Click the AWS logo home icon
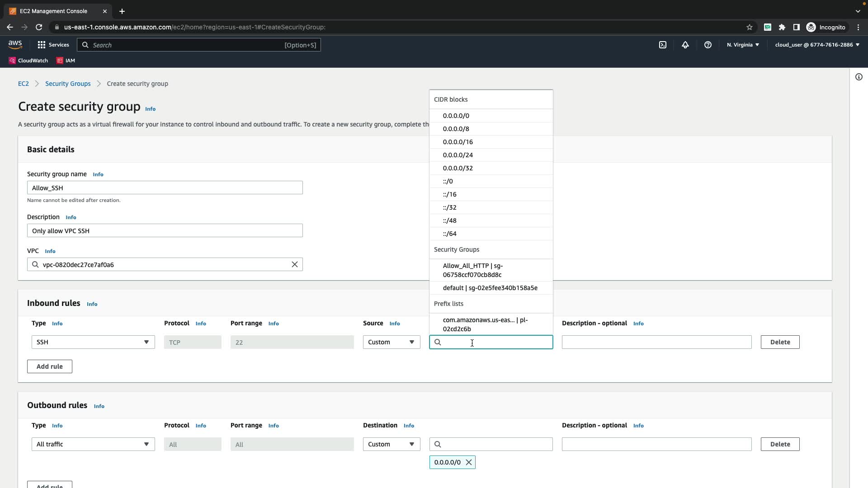Screen dimensions: 868x488 tap(15, 44)
